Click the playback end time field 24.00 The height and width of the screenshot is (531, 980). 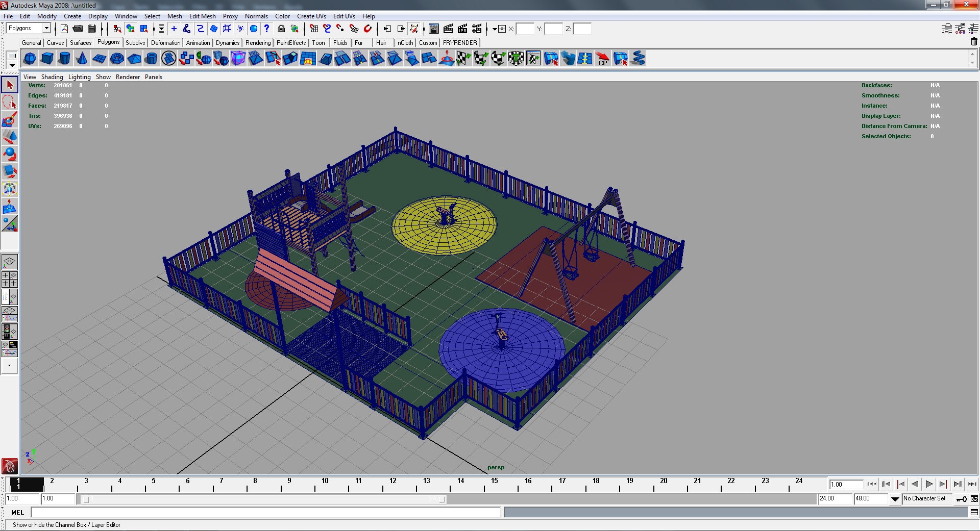click(x=835, y=498)
